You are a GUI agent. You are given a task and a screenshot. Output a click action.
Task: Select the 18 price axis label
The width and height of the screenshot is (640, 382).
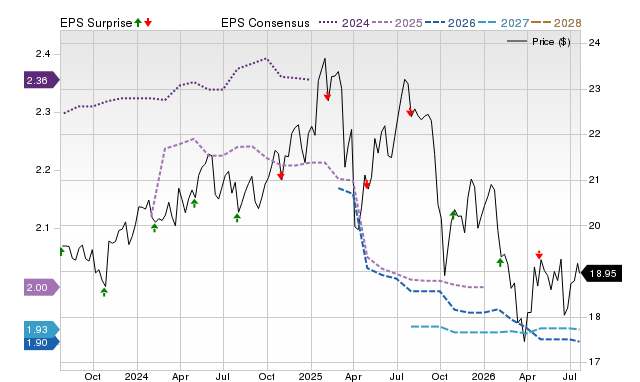pos(594,316)
